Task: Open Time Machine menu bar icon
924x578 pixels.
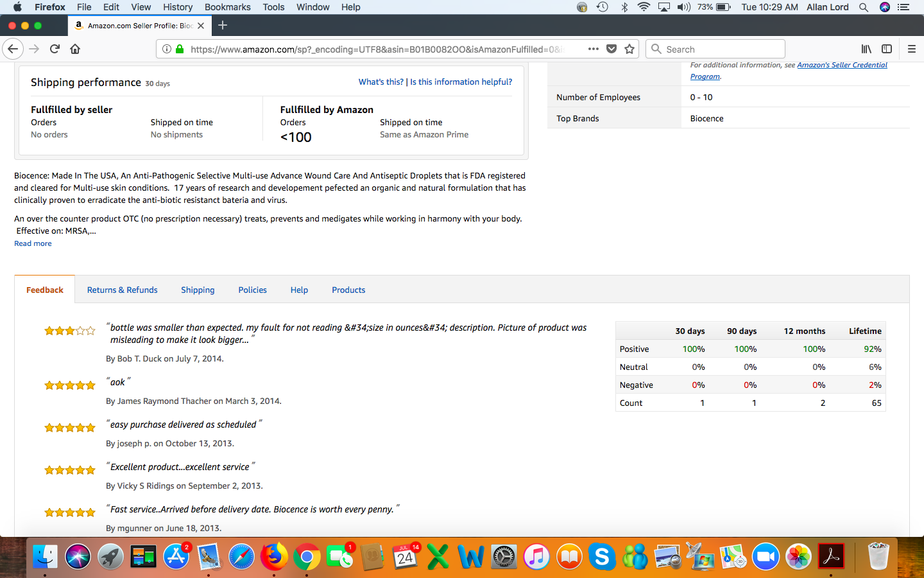Action: coord(603,7)
